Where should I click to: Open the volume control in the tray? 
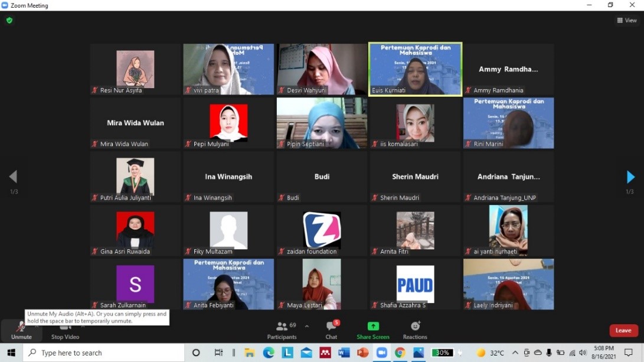pos(583,353)
